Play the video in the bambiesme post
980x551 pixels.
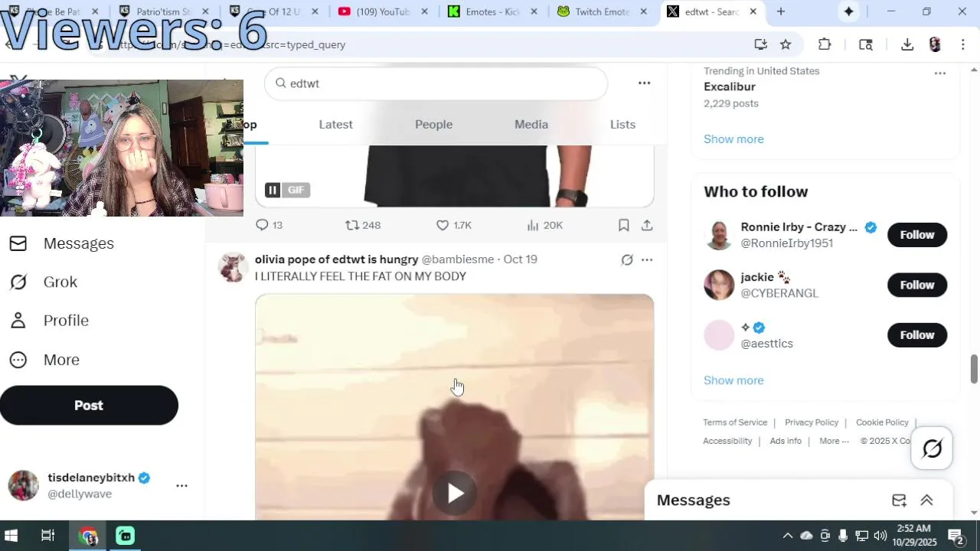[455, 493]
